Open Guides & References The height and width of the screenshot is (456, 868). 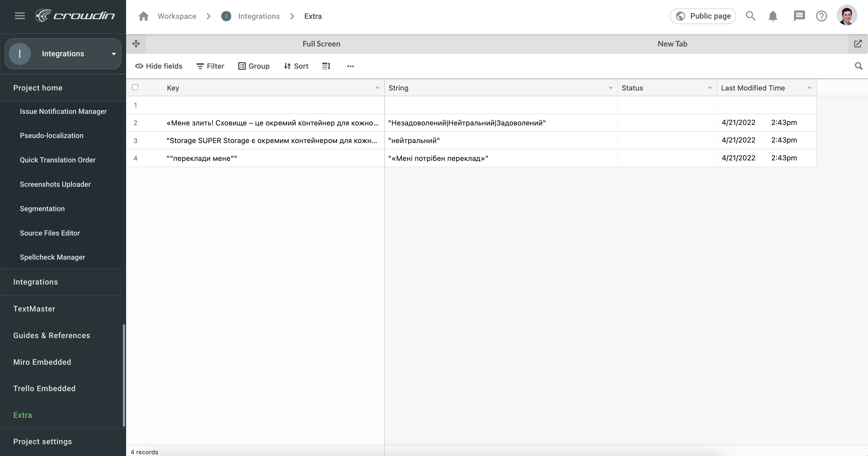click(x=51, y=335)
